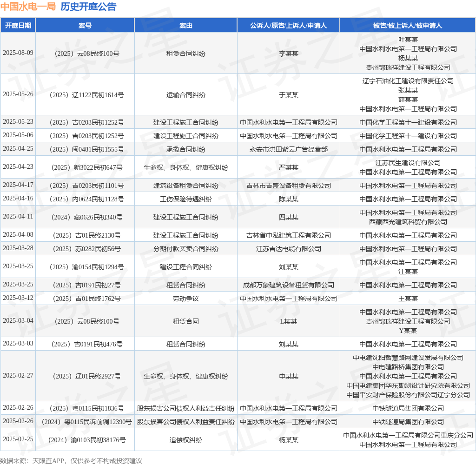The image size is (476, 465).
Task: Select the date 2025-04-23
Action: pos(18,167)
